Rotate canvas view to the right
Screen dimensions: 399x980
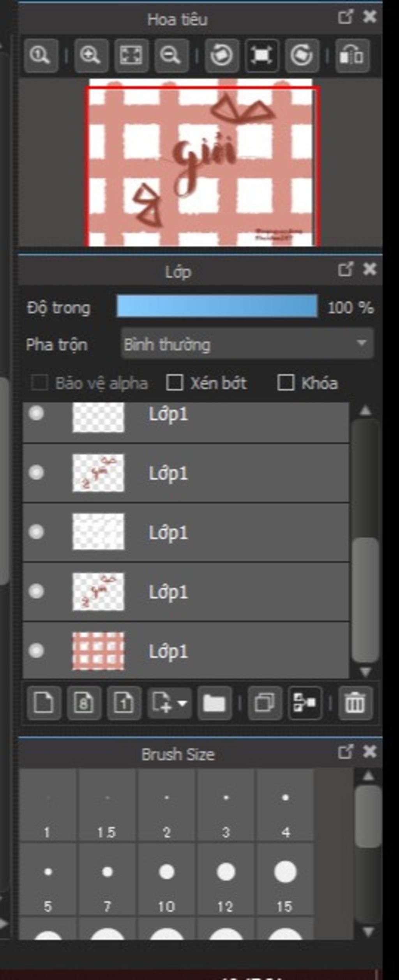(302, 55)
